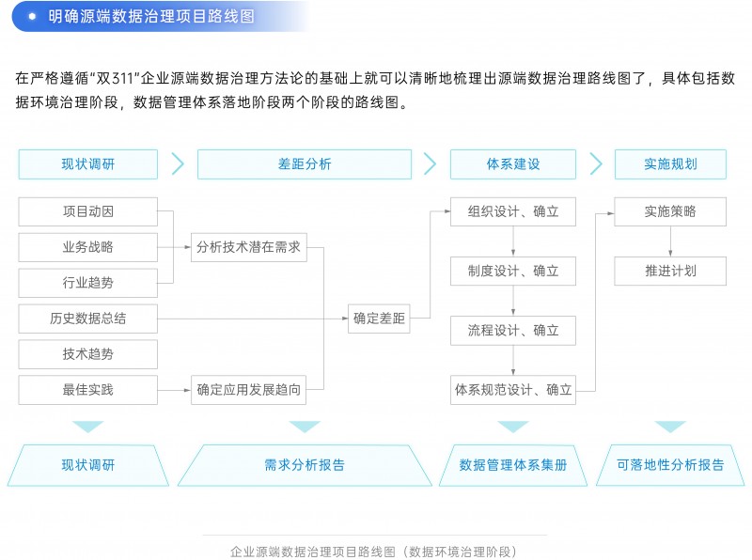Click the chevron between 现状调研 and 差距分析 headers

point(178,163)
